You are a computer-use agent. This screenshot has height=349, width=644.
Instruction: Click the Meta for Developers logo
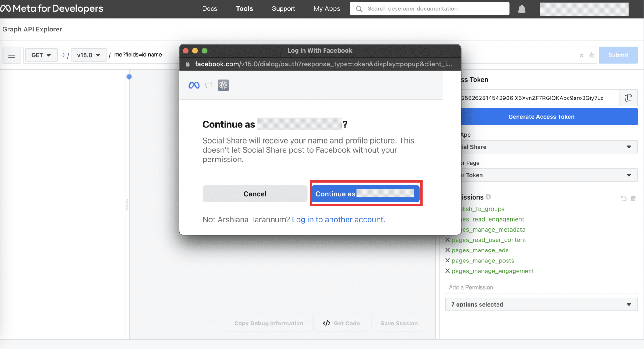pyautogui.click(x=52, y=8)
